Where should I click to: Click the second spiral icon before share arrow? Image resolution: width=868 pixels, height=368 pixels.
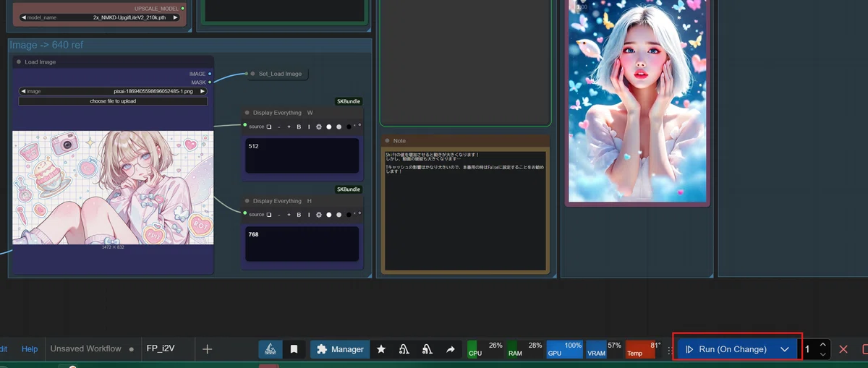pyautogui.click(x=427, y=349)
